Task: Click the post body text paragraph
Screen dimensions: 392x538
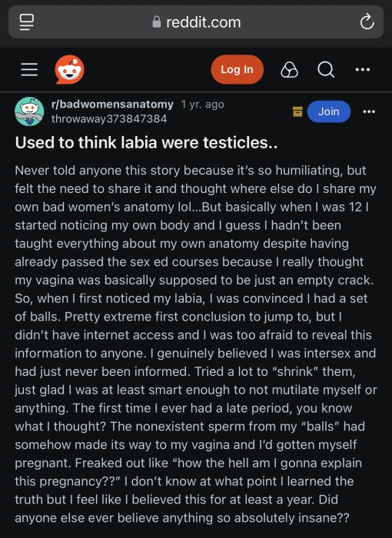Action: coord(196,344)
